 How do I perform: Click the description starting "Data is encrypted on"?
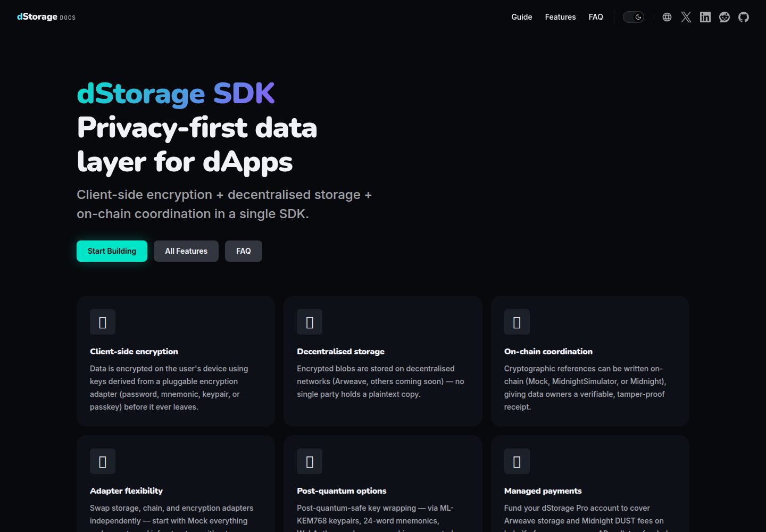pos(169,388)
